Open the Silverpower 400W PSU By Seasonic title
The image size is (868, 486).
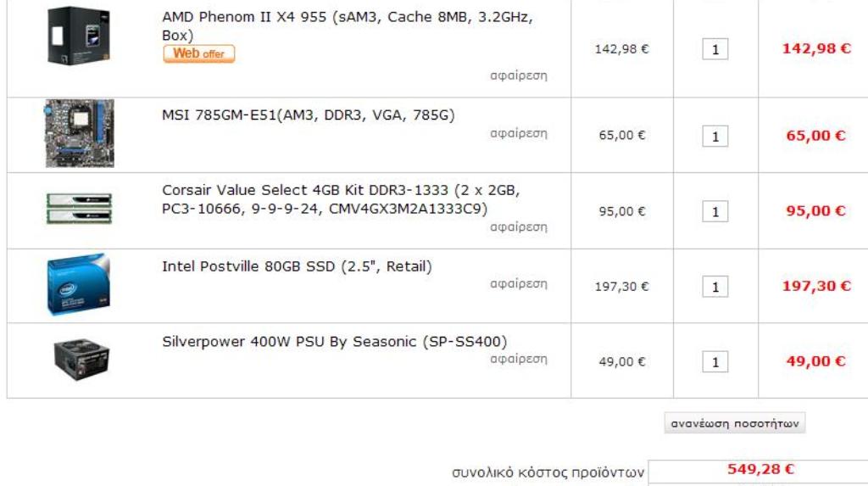[x=334, y=341]
